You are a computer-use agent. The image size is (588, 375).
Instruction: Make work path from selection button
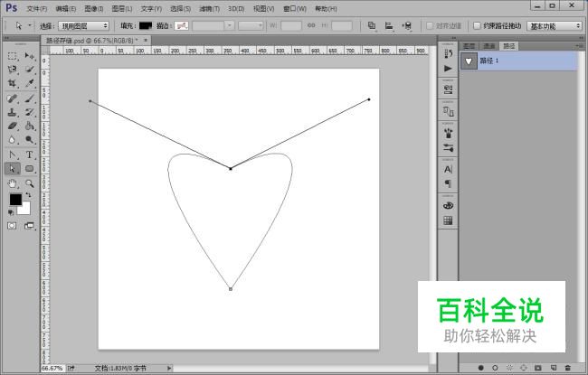point(524,368)
